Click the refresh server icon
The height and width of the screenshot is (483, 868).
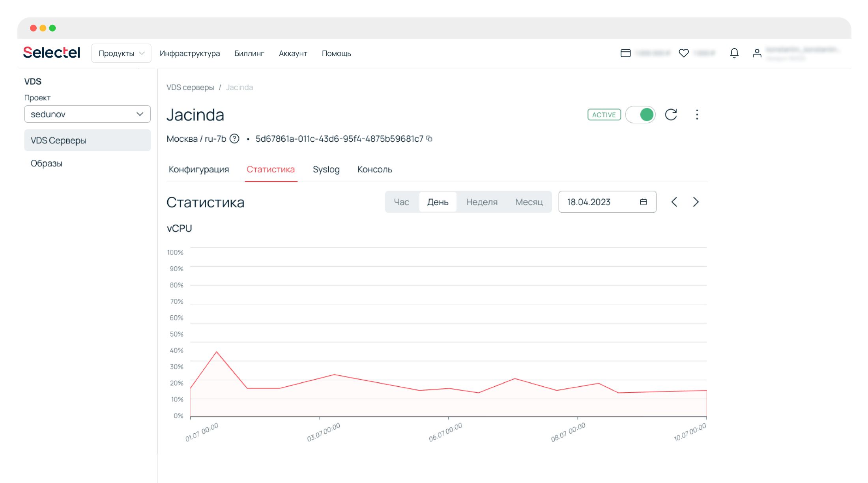pos(671,115)
